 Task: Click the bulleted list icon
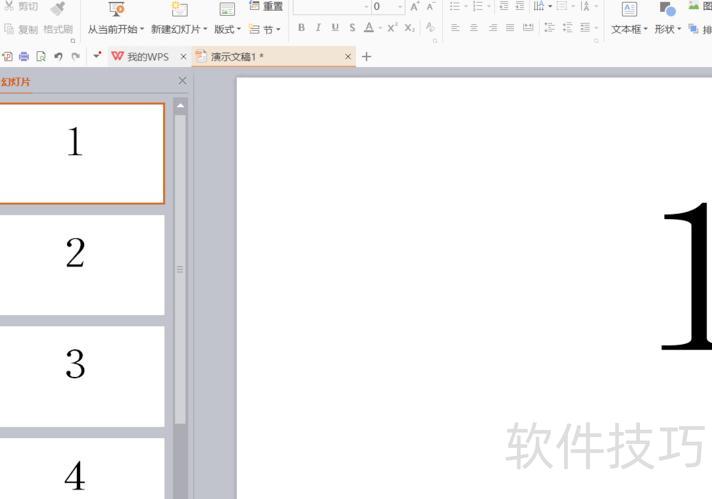[455, 6]
